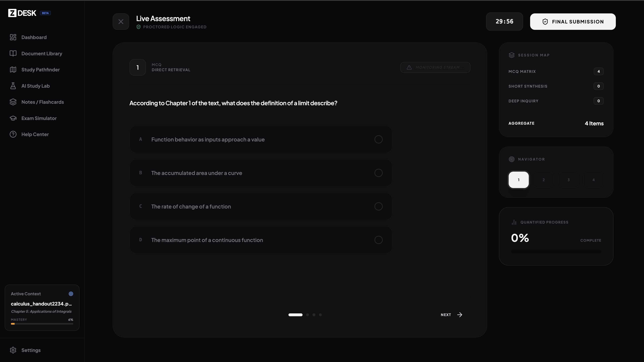
Task: Click the Mastery progress bar
Action: [42, 324]
